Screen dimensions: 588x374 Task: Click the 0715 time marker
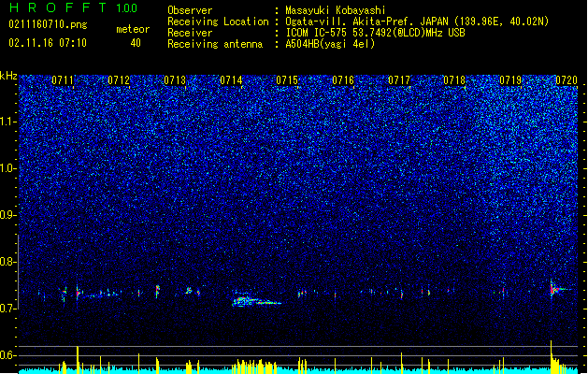287,80
